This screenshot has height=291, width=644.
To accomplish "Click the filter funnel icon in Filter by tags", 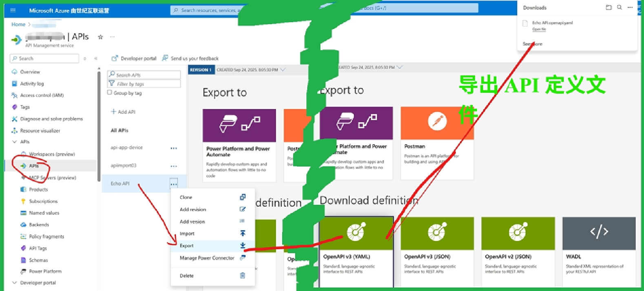I will tap(111, 84).
